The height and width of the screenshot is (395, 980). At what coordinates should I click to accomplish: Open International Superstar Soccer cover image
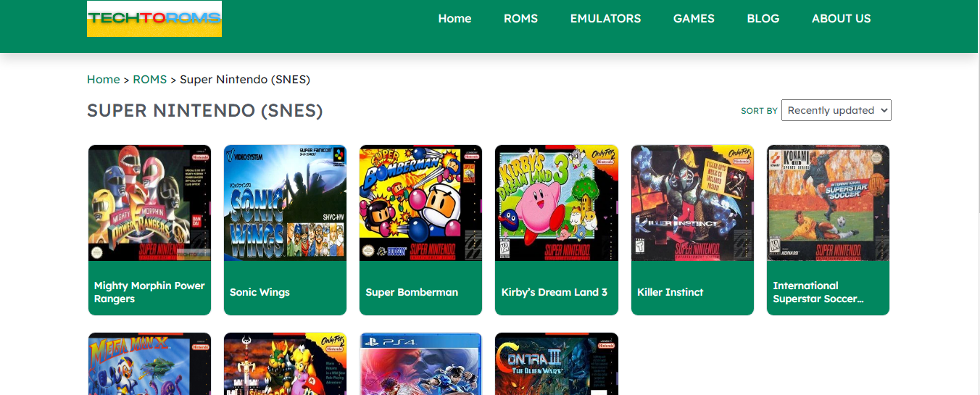tap(828, 203)
